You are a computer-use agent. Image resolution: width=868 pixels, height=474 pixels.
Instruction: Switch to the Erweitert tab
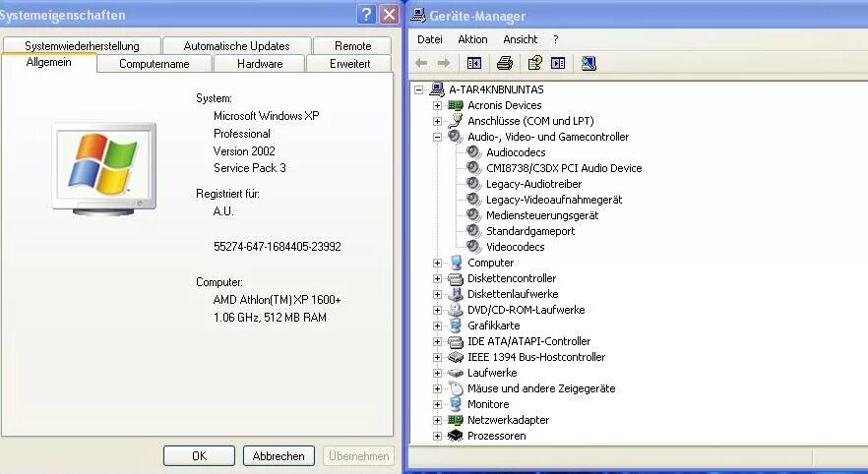(350, 64)
